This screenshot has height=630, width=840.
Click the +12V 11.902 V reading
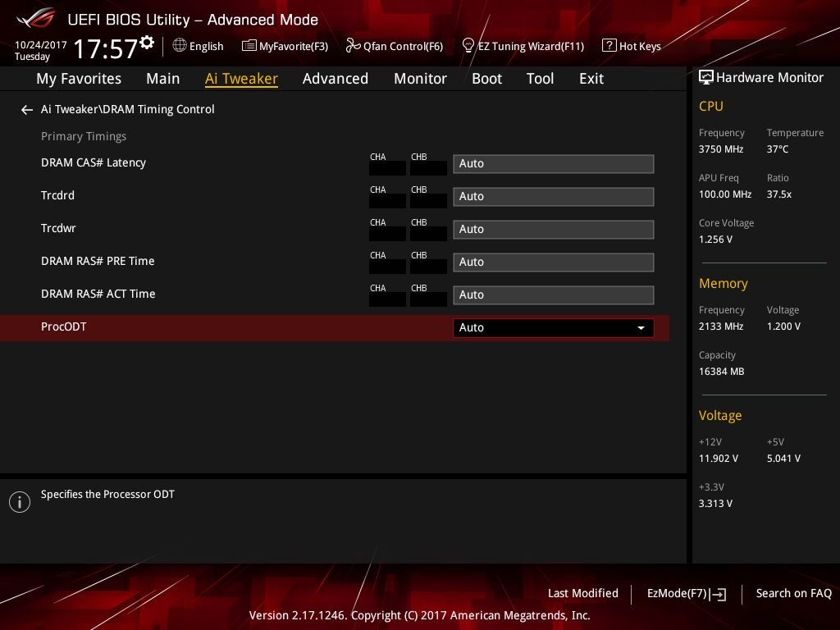point(718,459)
